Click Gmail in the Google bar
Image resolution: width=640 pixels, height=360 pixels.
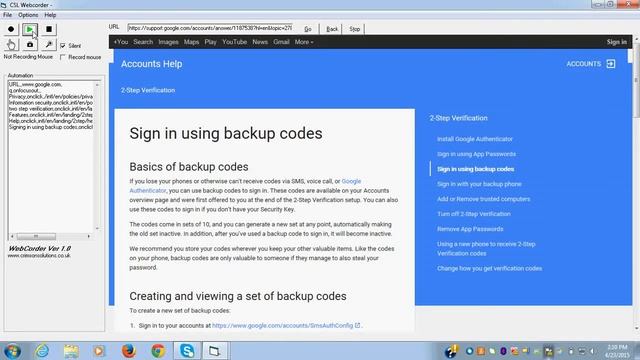(x=281, y=42)
